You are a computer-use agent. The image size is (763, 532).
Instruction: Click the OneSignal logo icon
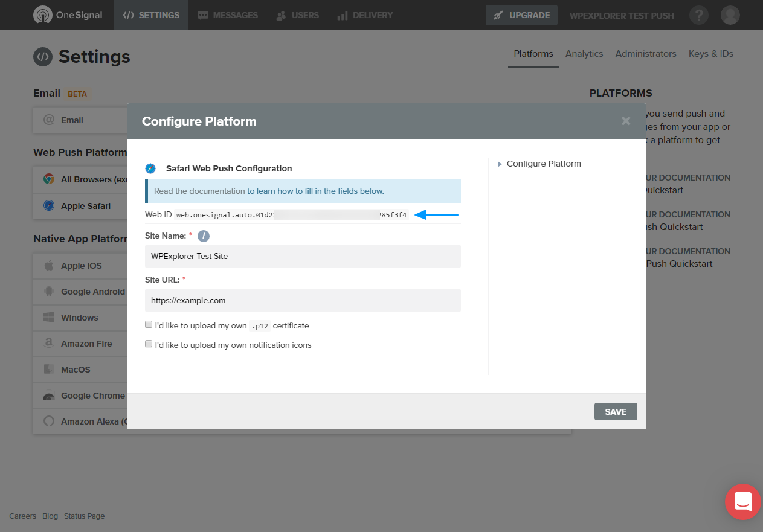43,15
